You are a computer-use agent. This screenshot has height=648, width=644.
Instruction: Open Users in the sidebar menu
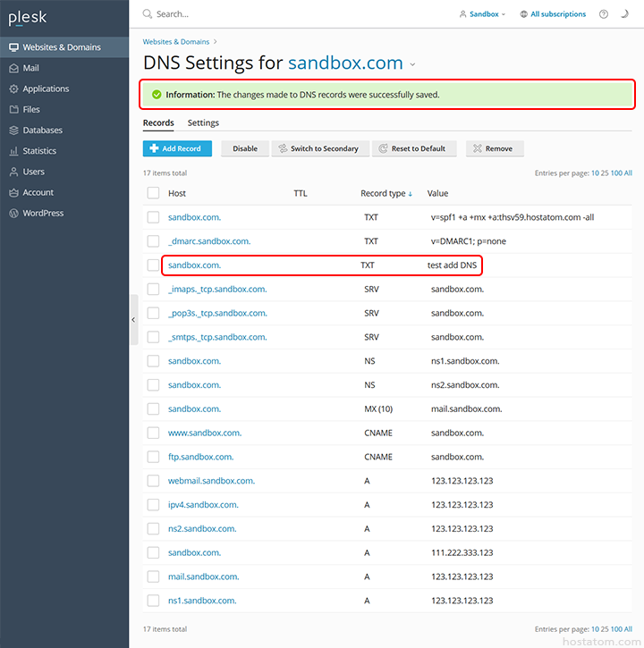click(x=34, y=172)
